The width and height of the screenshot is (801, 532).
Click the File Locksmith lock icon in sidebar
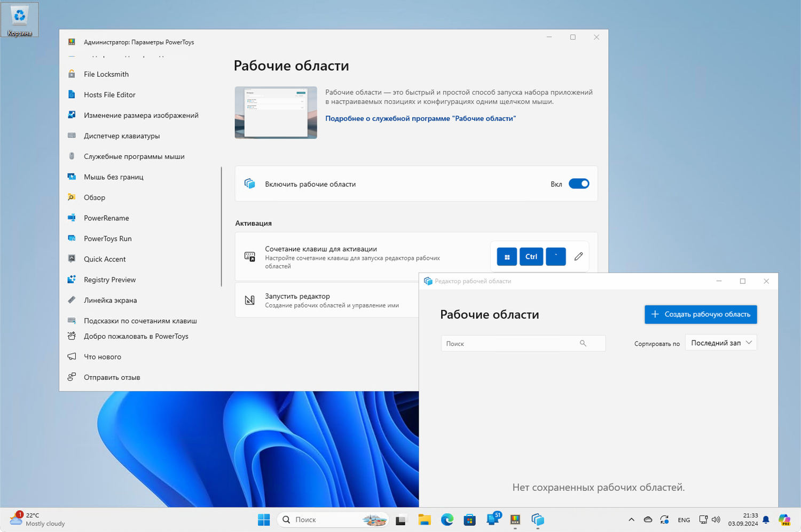point(72,74)
